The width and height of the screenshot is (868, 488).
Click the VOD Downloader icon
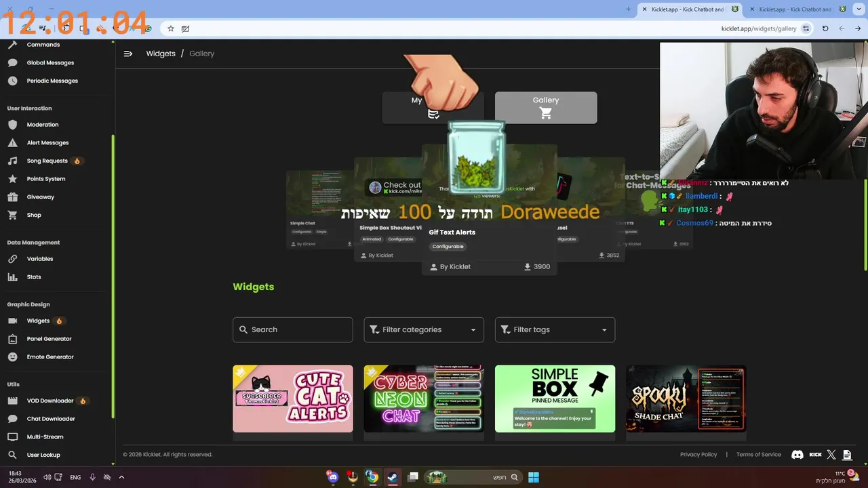(12, 401)
